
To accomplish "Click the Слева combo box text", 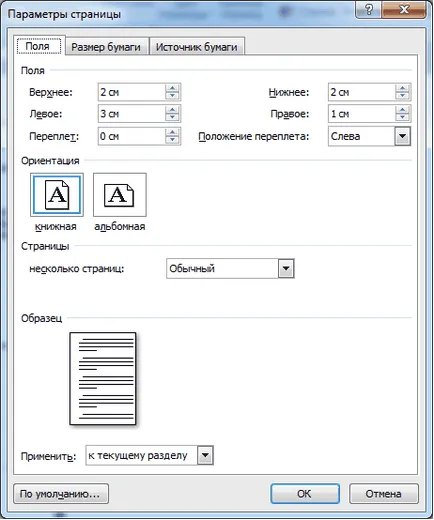I will 345,136.
